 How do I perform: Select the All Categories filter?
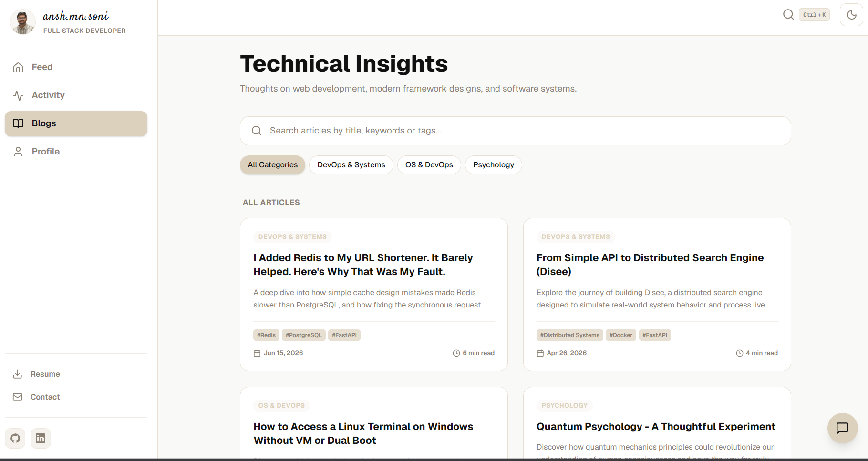click(x=273, y=165)
